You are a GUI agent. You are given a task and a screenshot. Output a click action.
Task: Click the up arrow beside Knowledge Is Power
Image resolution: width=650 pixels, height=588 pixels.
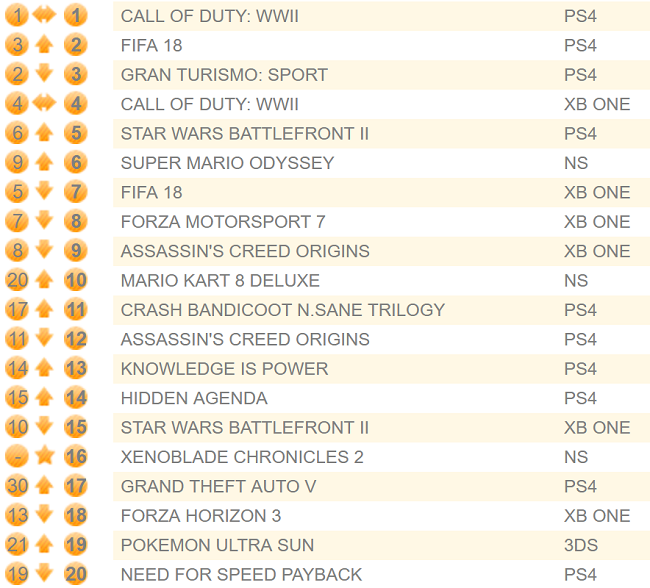point(44,369)
